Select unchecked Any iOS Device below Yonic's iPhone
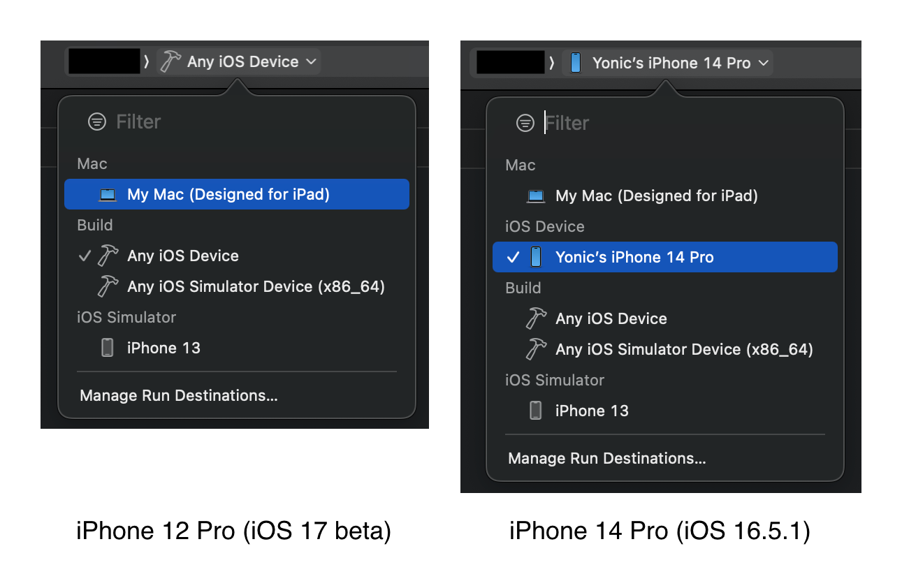Image resolution: width=902 pixels, height=588 pixels. click(x=611, y=319)
